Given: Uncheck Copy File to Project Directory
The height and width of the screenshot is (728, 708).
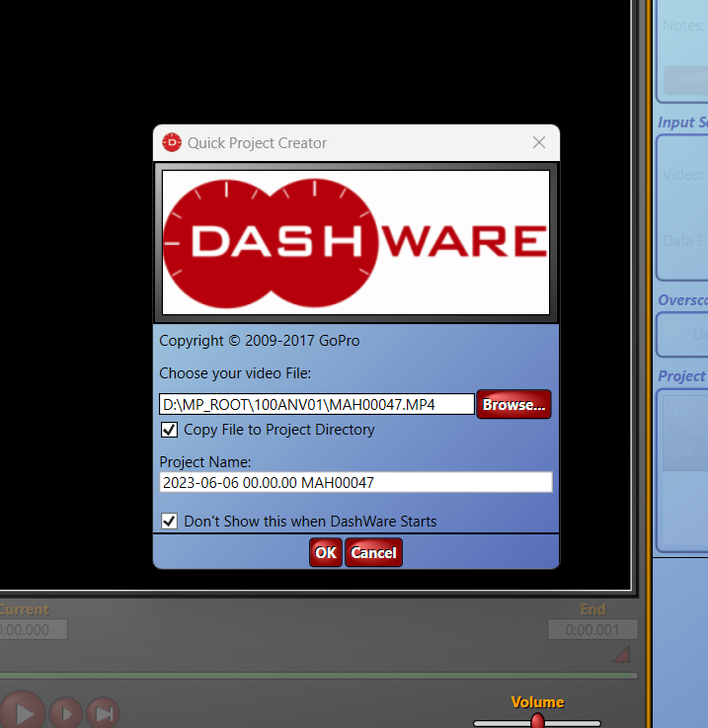Looking at the screenshot, I should [x=170, y=430].
